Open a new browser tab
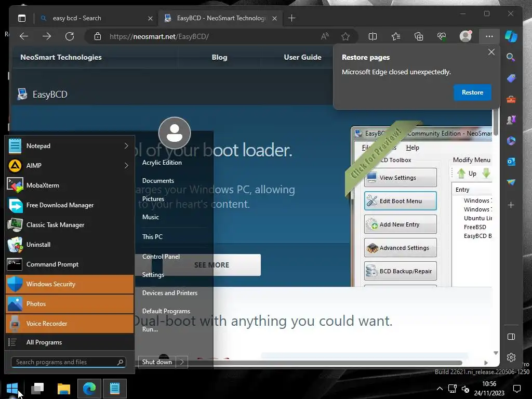The image size is (532, 399). [291, 18]
